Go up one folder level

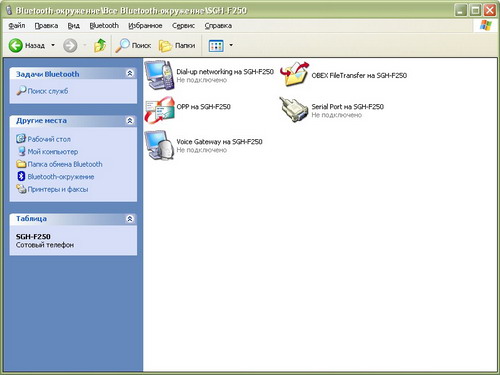(x=100, y=45)
